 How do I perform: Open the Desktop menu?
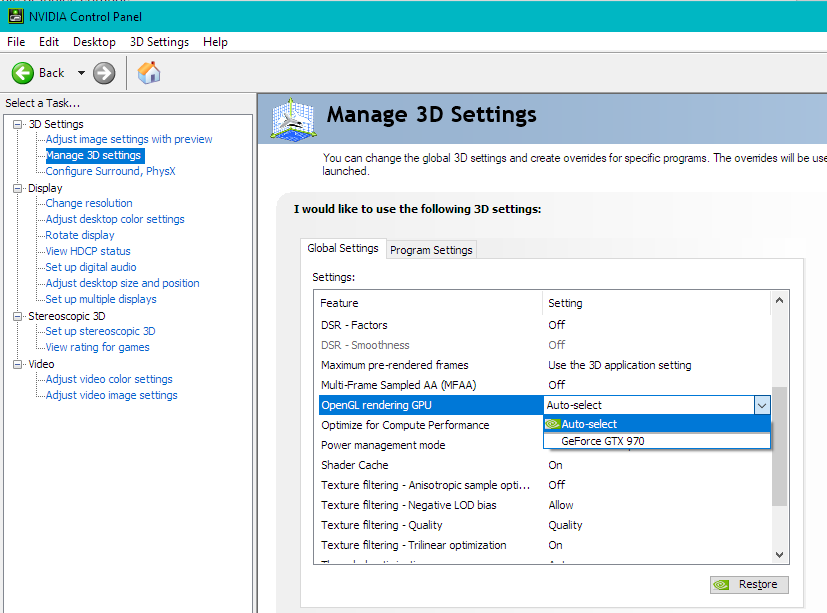(94, 42)
